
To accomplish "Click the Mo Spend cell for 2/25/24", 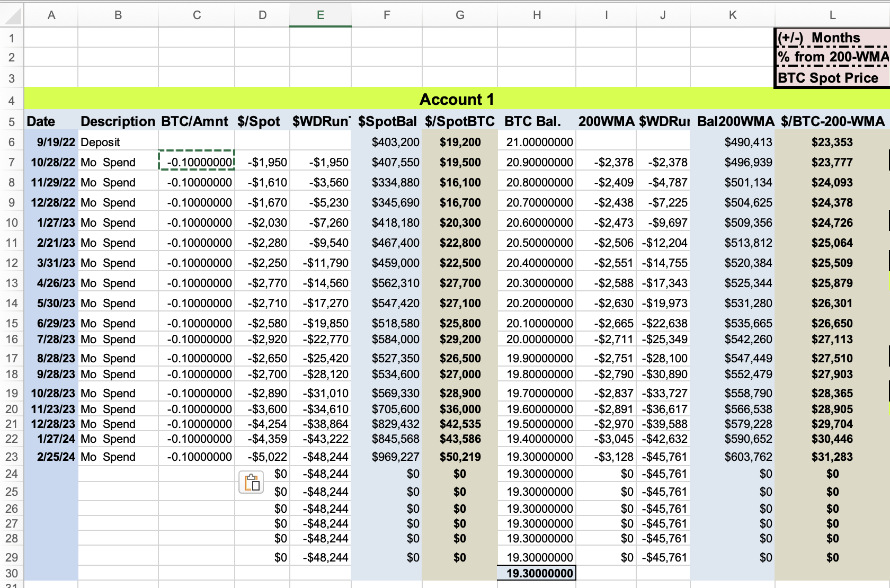I will click(x=118, y=457).
